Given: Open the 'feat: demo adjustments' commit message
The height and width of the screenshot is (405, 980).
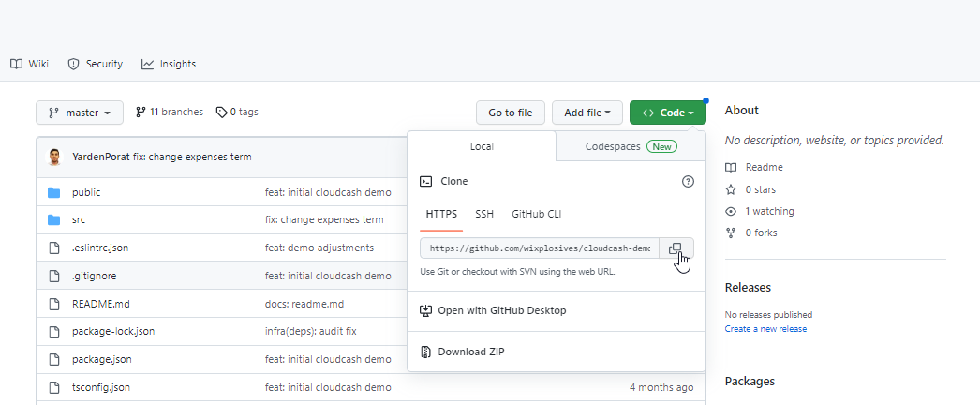Looking at the screenshot, I should 319,247.
